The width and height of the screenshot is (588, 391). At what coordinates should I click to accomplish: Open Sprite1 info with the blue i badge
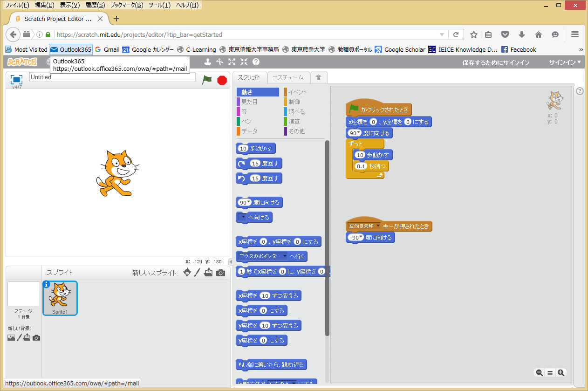pos(47,284)
